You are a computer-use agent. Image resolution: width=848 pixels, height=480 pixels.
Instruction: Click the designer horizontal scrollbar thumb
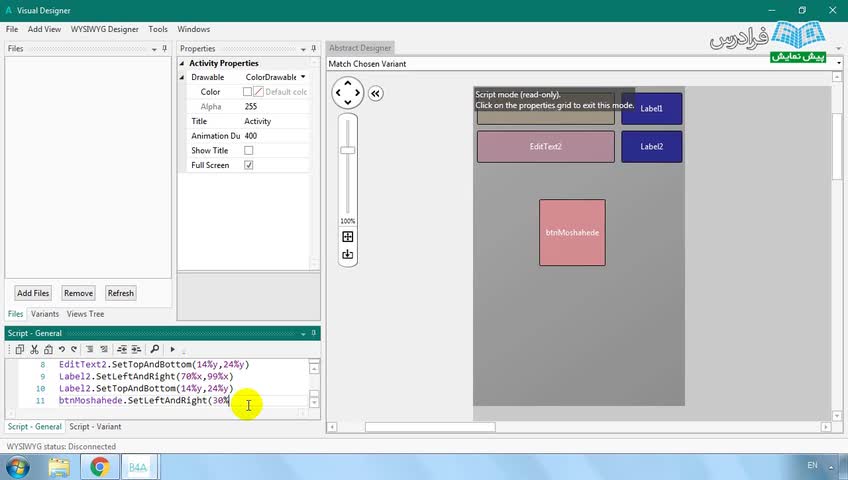tap(430, 427)
